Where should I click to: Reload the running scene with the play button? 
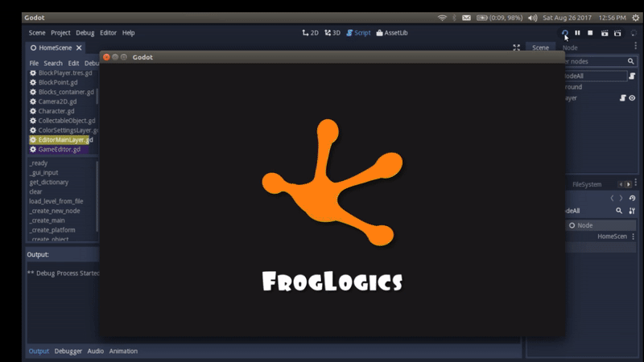pyautogui.click(x=565, y=33)
